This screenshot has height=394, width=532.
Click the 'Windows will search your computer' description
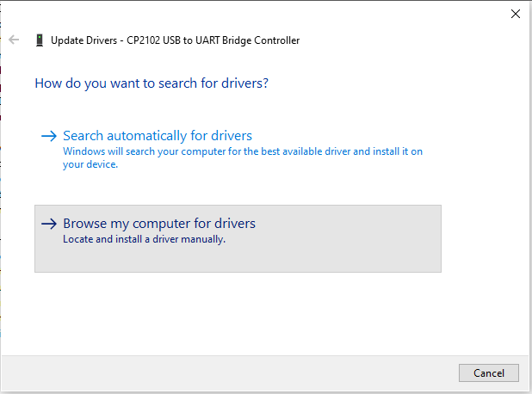coord(243,157)
